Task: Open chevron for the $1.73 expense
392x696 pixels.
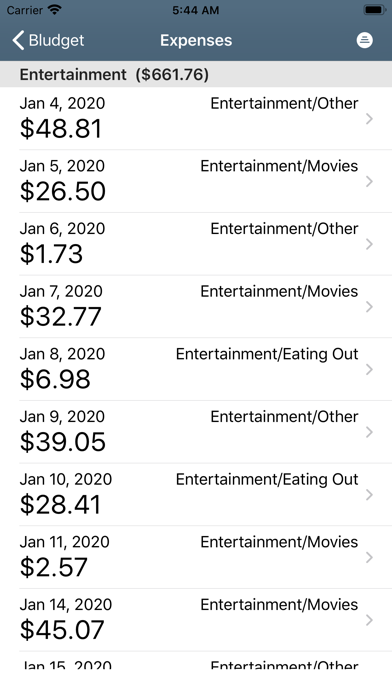Action: [x=369, y=244]
